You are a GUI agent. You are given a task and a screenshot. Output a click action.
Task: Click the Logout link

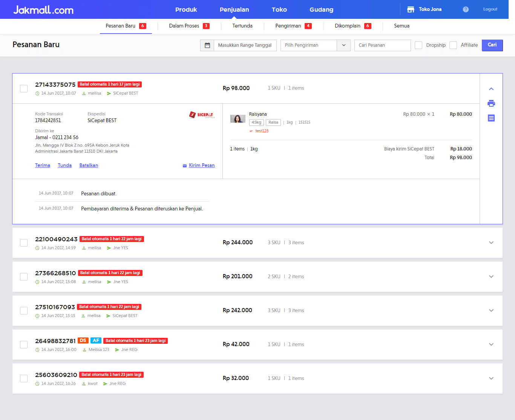(490, 9)
